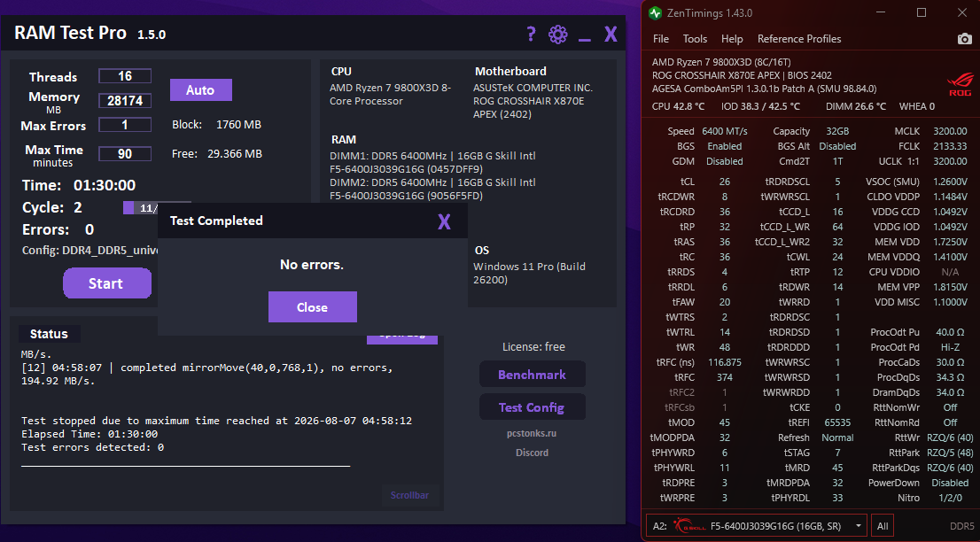Open the ZenTimings Tools menu
Image resolution: width=980 pixels, height=542 pixels.
[695, 39]
